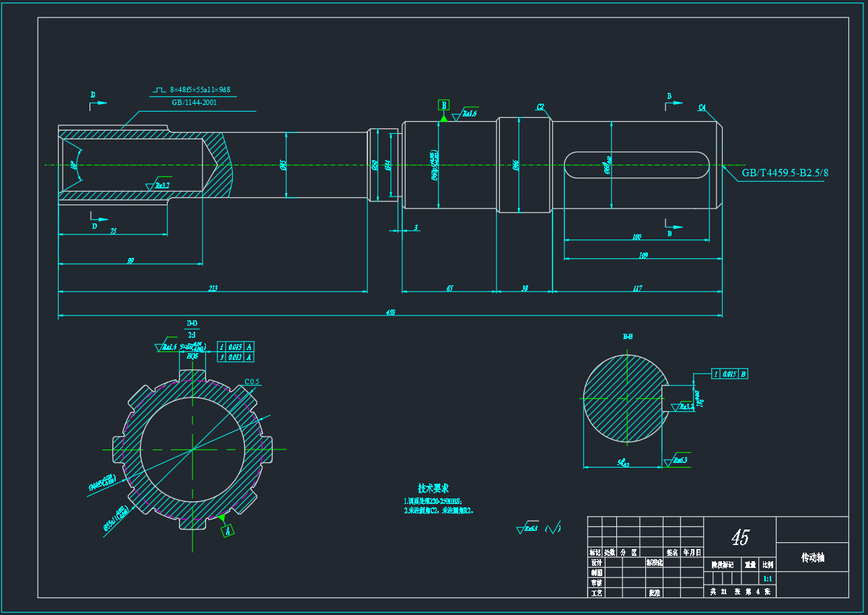
Task: Click the diameter dimension on the widest shoulder
Action: coord(515,164)
